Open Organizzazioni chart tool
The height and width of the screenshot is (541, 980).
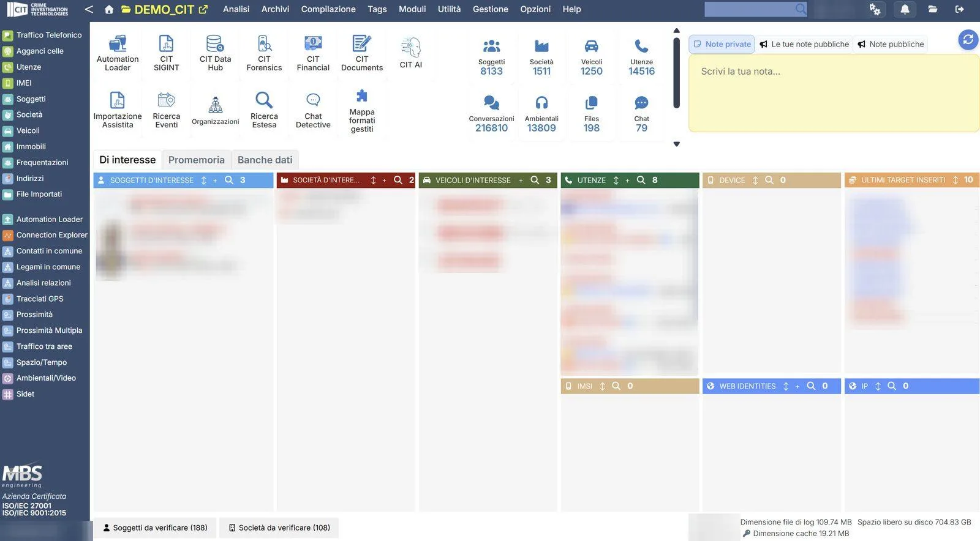[216, 111]
